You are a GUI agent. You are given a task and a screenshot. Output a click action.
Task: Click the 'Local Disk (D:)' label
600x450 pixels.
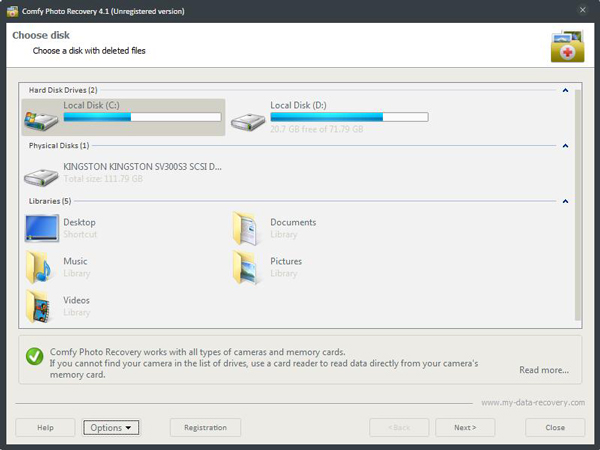(298, 105)
